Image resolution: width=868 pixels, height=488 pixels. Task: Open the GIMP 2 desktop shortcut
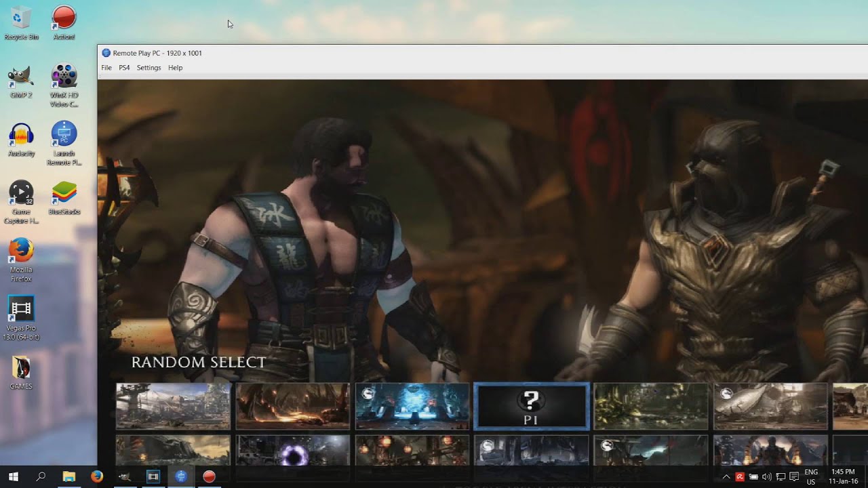click(21, 81)
